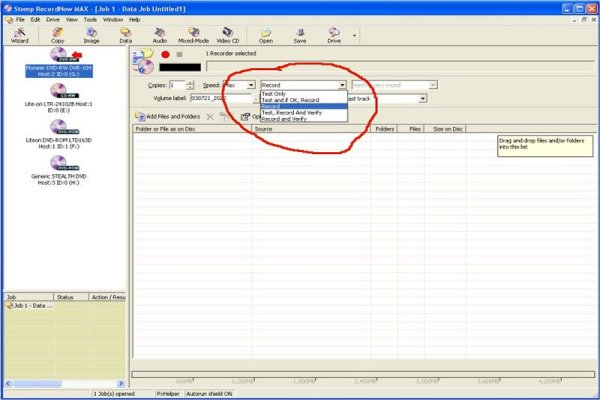The width and height of the screenshot is (600, 400).
Task: Open the Speed dropdown
Action: tap(251, 85)
